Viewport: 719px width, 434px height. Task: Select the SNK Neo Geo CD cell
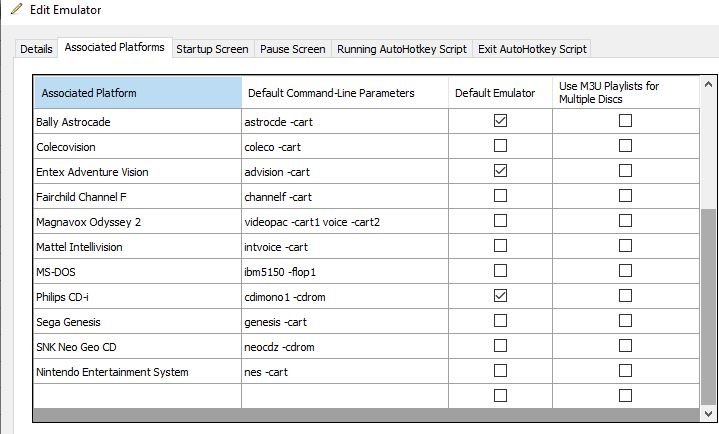[x=138, y=347]
